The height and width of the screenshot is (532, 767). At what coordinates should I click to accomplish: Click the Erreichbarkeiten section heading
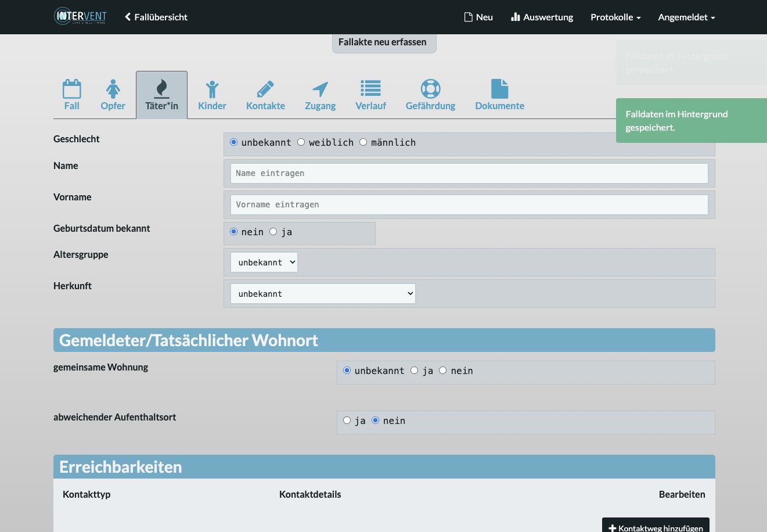(x=121, y=467)
